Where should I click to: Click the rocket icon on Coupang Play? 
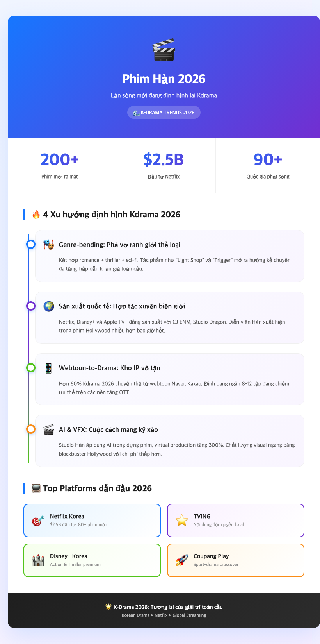coord(181,560)
